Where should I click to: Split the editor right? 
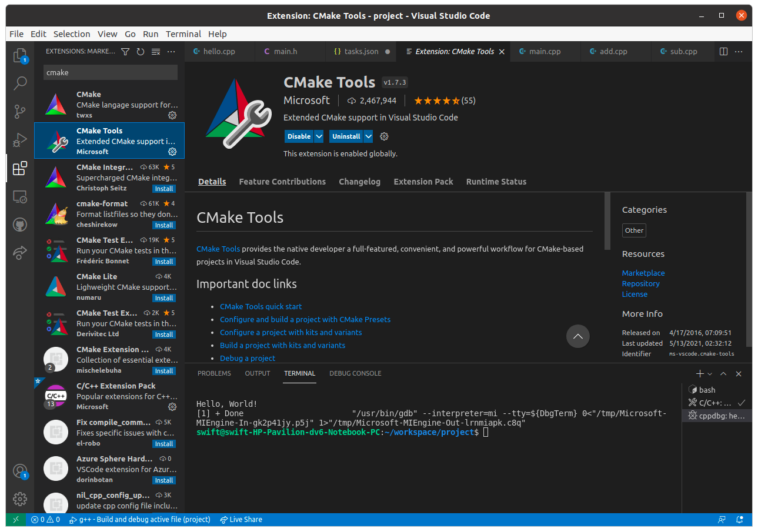[x=724, y=52]
